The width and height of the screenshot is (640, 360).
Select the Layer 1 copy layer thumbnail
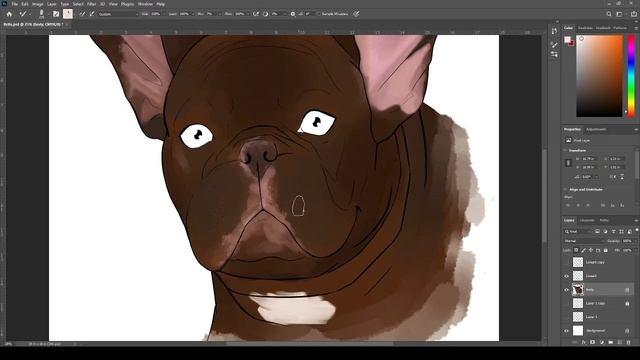[x=578, y=303]
